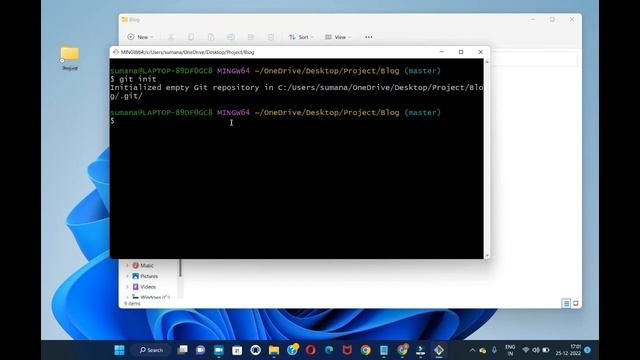
Task: Open the ENG IN language switcher
Action: coord(510,350)
